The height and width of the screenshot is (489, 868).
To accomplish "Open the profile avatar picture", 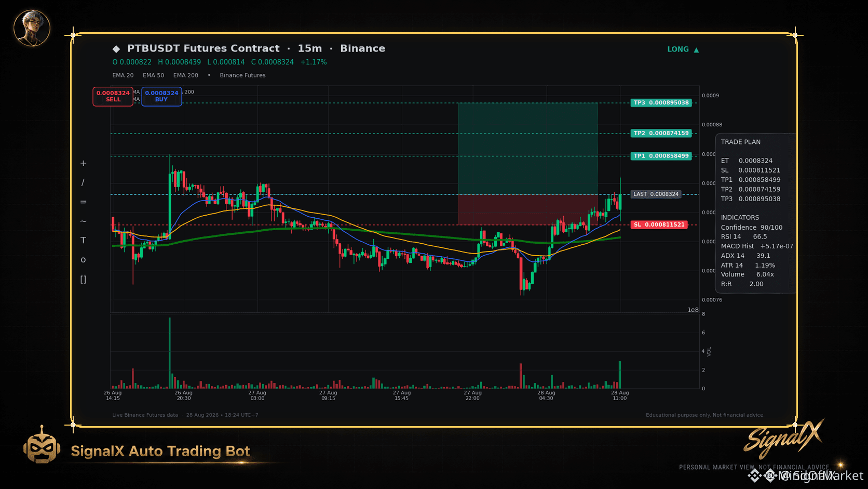I will pyautogui.click(x=32, y=28).
